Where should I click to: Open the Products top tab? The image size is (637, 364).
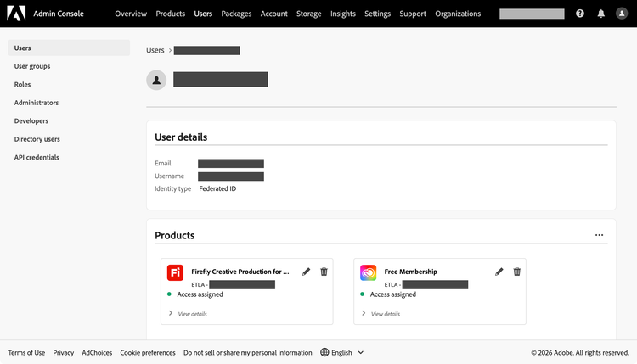pyautogui.click(x=170, y=14)
